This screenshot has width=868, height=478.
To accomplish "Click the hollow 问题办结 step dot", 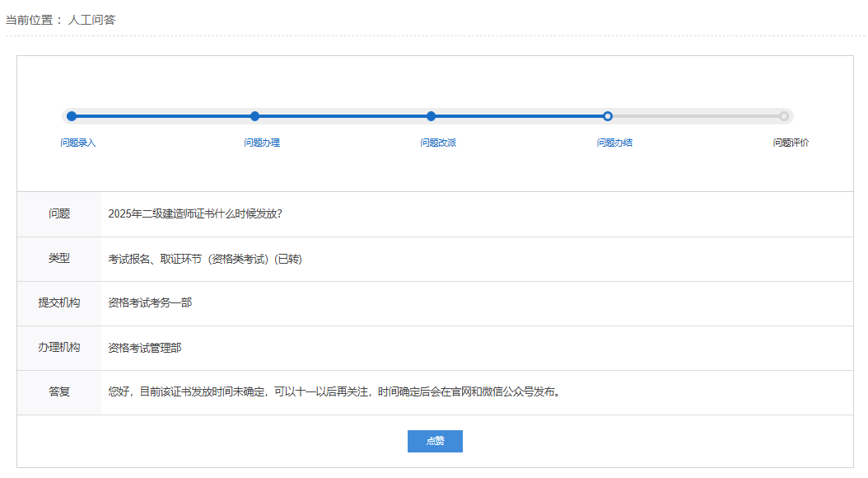I will (x=608, y=116).
